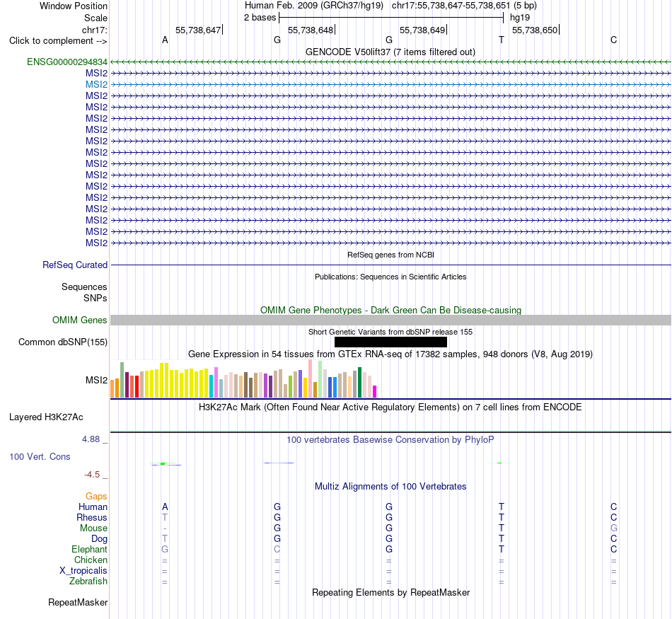Click the Dog species label
Screen dimensions: 672x619
point(99,539)
